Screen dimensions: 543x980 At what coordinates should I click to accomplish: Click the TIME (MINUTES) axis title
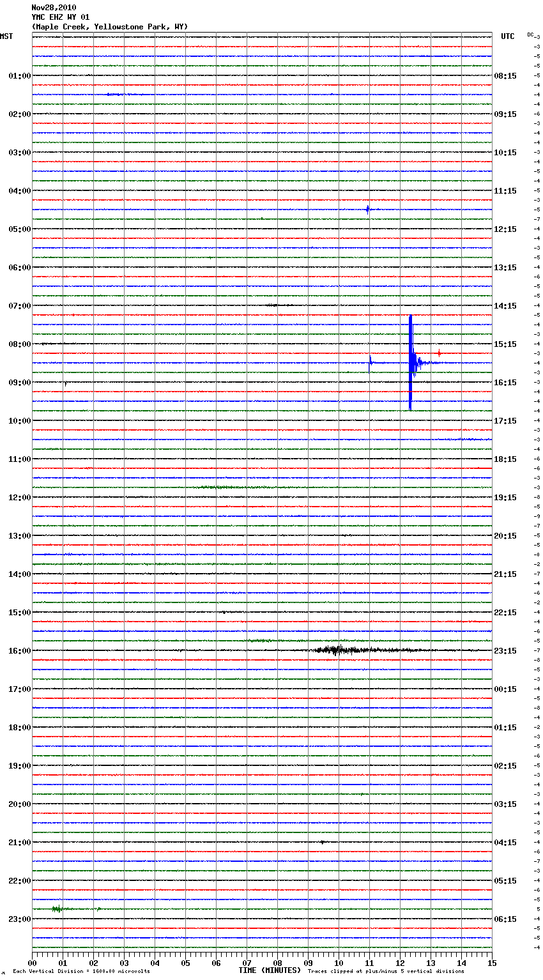[270, 970]
